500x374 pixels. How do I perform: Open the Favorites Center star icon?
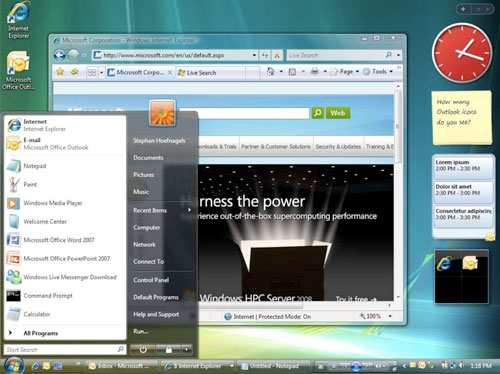point(60,72)
